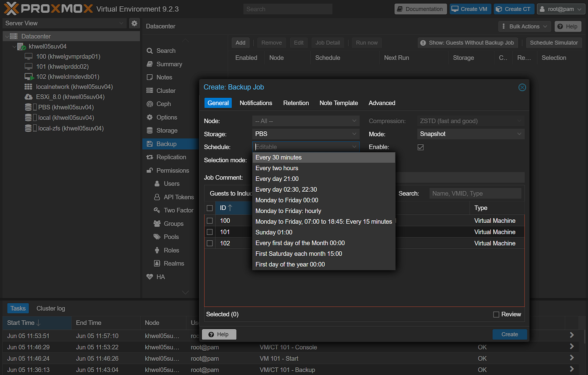Click the Help button in backup dialog
This screenshot has width=588, height=375.
tap(219, 334)
